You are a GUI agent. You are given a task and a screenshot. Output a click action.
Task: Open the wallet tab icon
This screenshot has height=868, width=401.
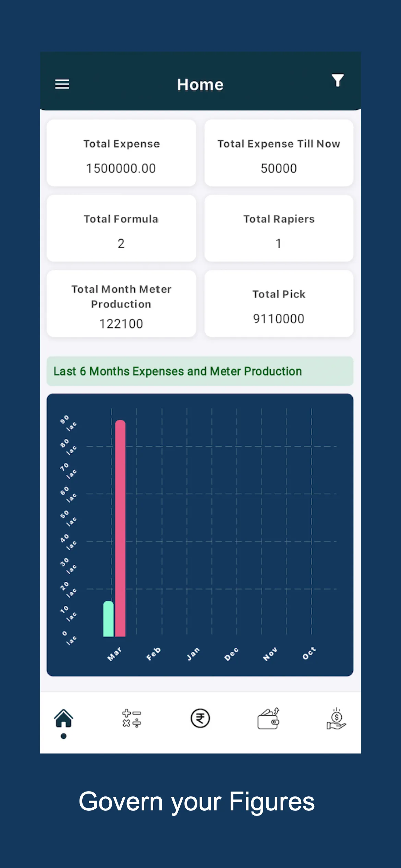pos(268,718)
